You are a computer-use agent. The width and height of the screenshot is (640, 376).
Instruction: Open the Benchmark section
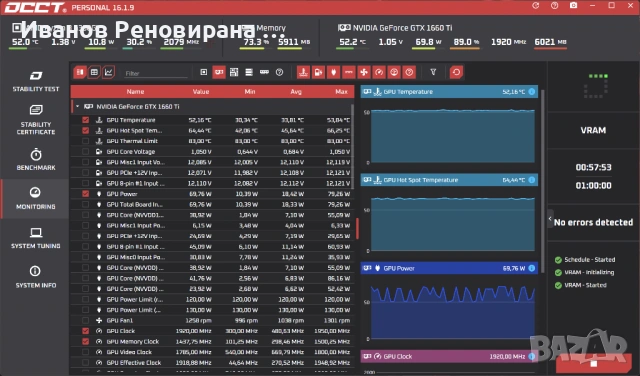[x=36, y=159]
